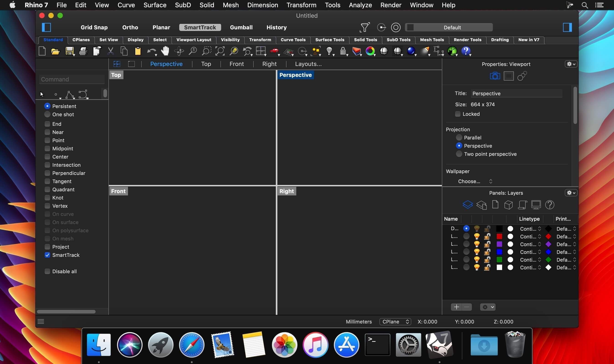Toggle the Locked viewport checkbox
The height and width of the screenshot is (364, 614).
457,114
